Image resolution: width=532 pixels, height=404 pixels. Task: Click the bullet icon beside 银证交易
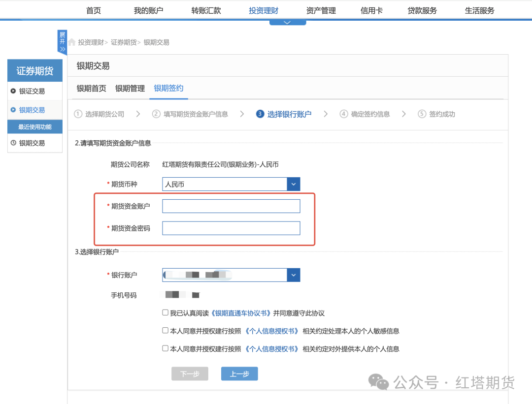tap(13, 91)
